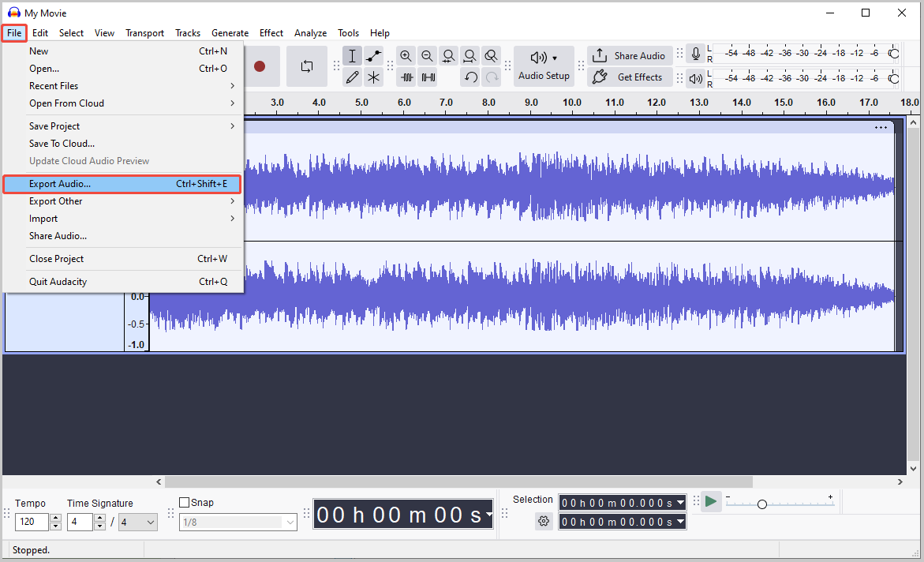This screenshot has width=924, height=562.
Task: Open the time display format dropdown arrow
Action: click(x=488, y=515)
